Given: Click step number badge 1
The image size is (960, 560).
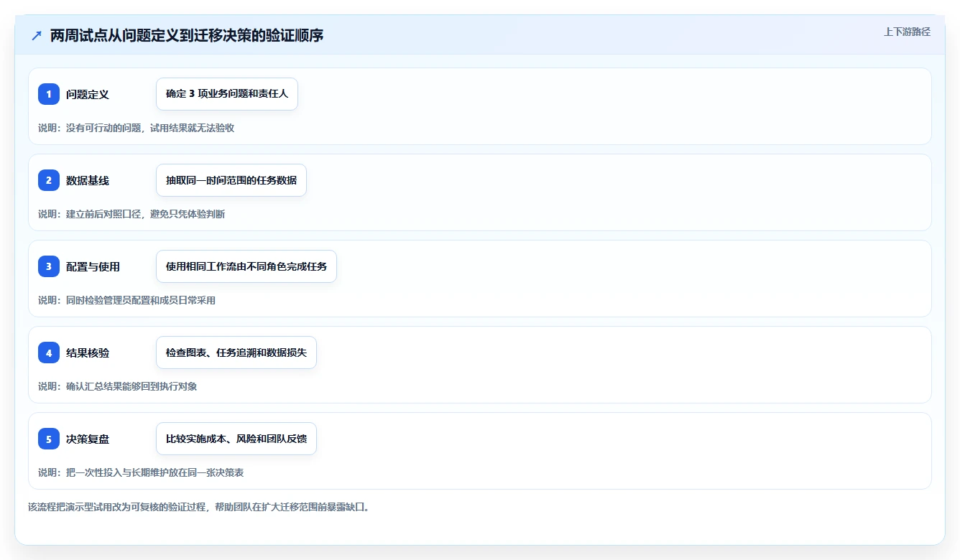Looking at the screenshot, I should 49,94.
